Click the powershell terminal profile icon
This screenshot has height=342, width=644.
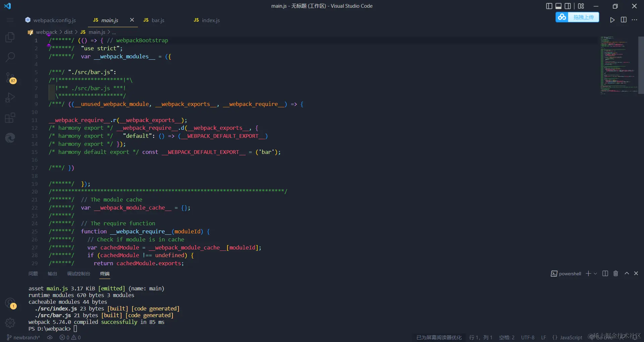554,274
